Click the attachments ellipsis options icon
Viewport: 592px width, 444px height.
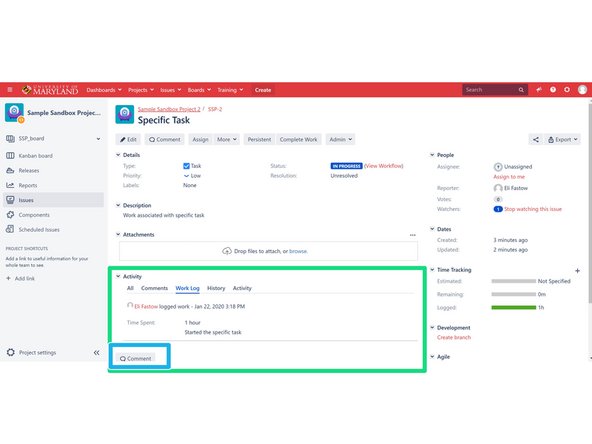click(413, 235)
